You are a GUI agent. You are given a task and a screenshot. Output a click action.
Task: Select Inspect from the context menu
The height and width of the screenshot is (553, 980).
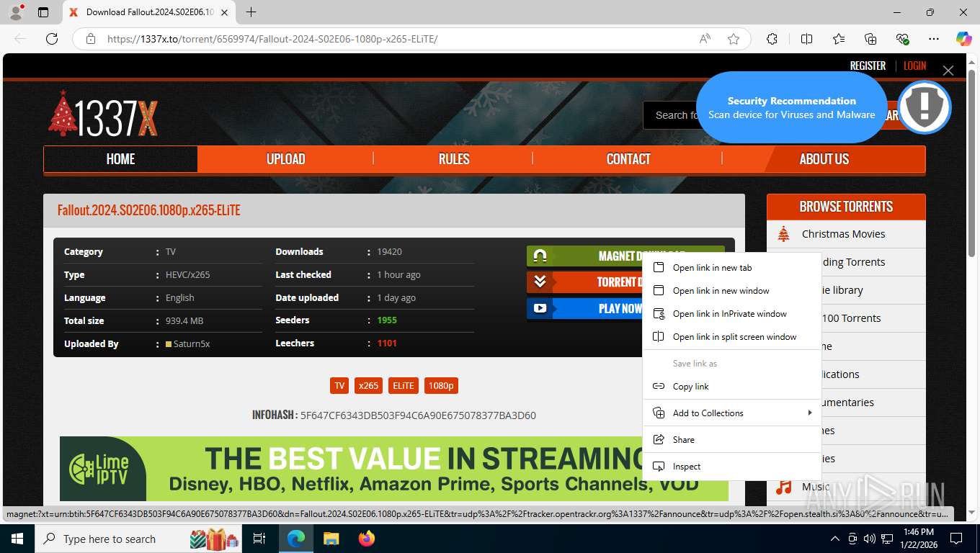point(732,467)
